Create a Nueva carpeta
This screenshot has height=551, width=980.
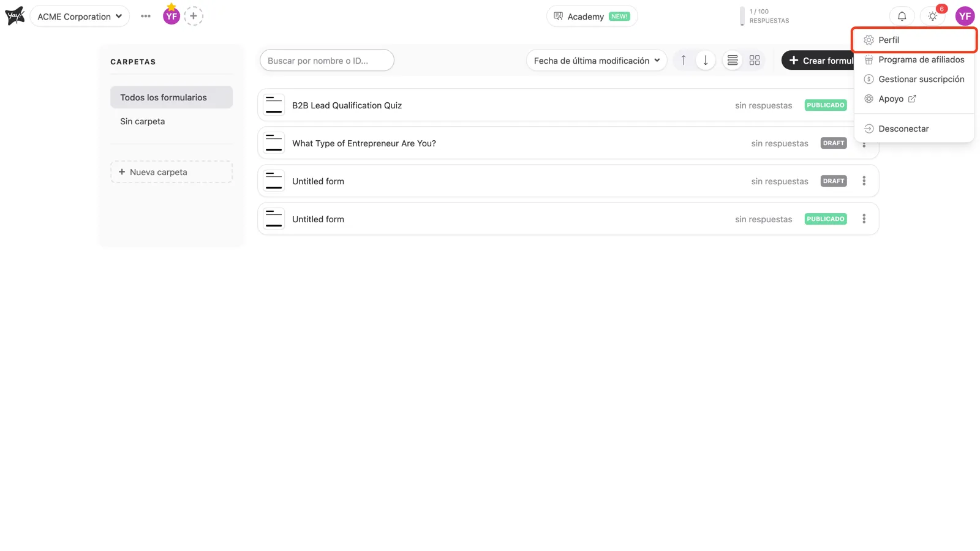coord(171,172)
